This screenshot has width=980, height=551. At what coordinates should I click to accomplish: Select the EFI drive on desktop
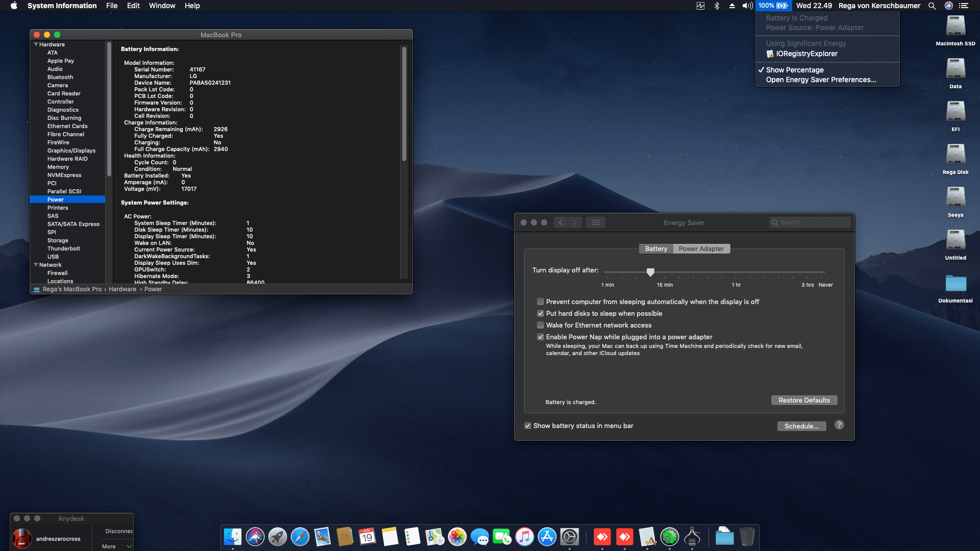click(x=955, y=116)
